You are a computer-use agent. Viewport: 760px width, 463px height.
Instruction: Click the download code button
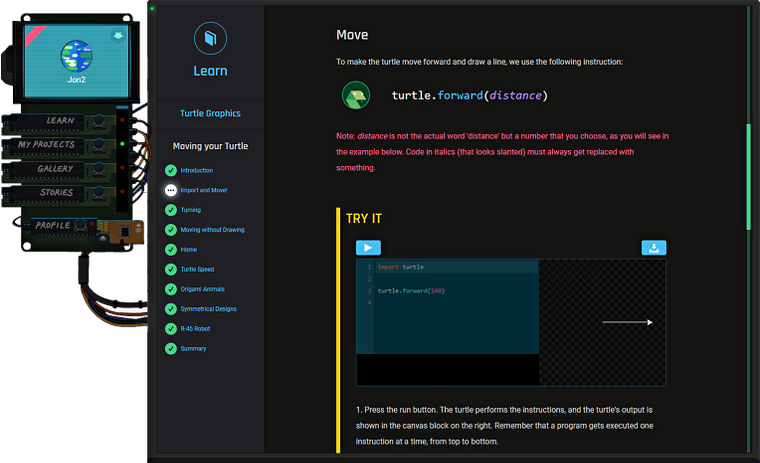[x=654, y=248]
